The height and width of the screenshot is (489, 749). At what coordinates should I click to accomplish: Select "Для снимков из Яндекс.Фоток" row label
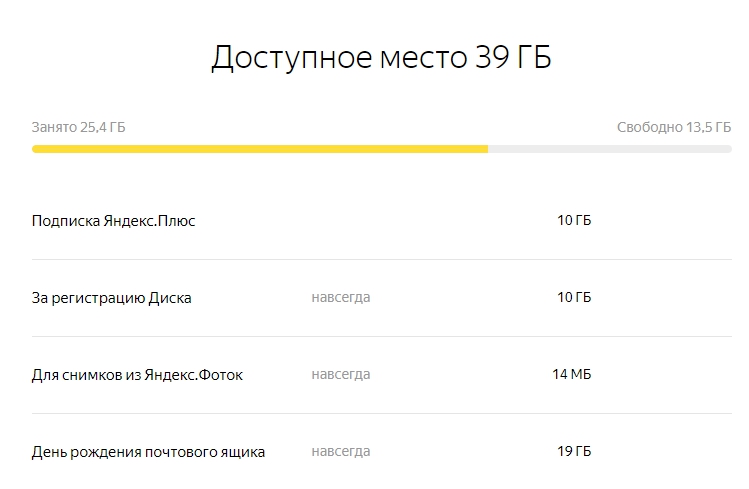(x=137, y=375)
